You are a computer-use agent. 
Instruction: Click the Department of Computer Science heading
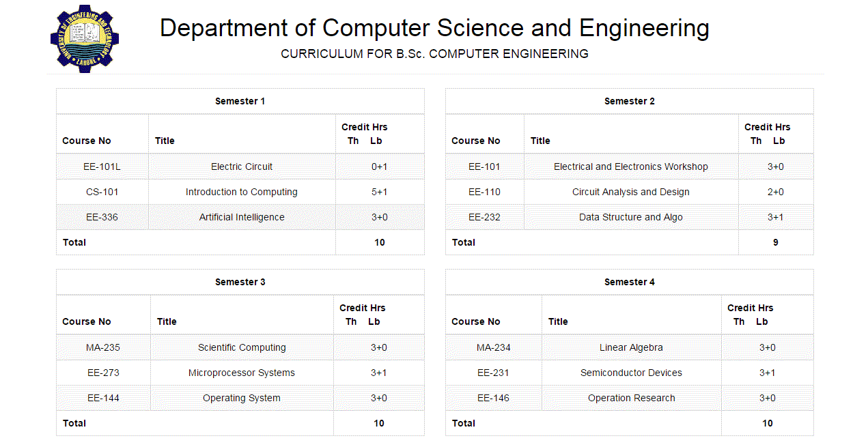[434, 28]
